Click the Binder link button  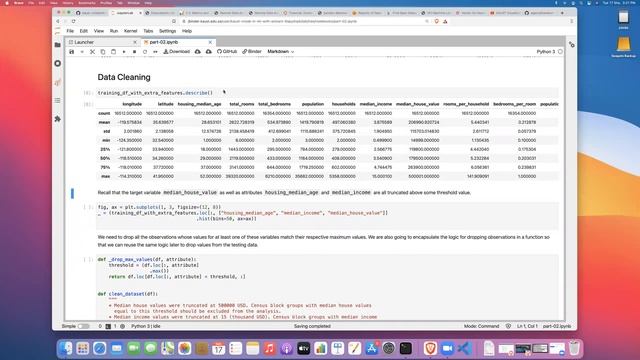point(252,51)
